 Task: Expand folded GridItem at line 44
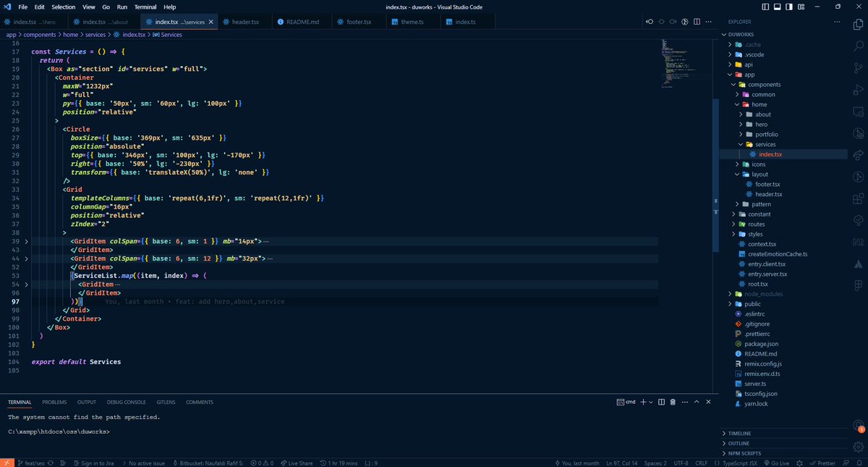27,258
